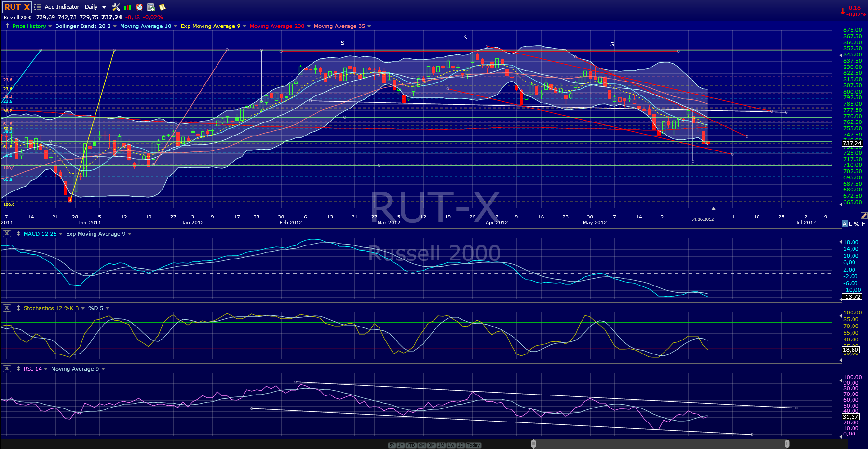
Task: Expand the MACD 12 26 dropdown arrow
Action: click(x=61, y=234)
